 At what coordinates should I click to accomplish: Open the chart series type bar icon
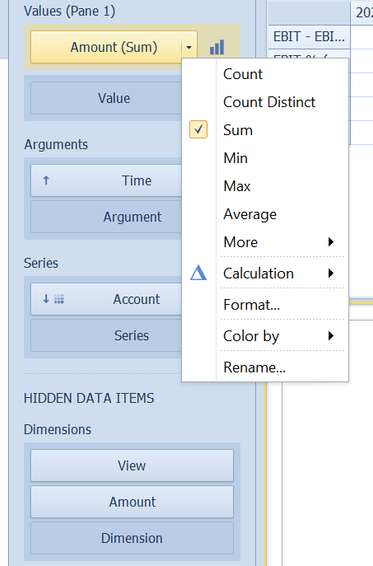pos(217,47)
